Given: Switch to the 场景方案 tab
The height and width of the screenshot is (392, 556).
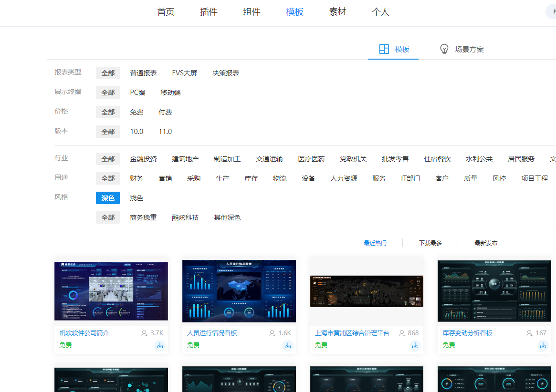Looking at the screenshot, I should [x=462, y=49].
